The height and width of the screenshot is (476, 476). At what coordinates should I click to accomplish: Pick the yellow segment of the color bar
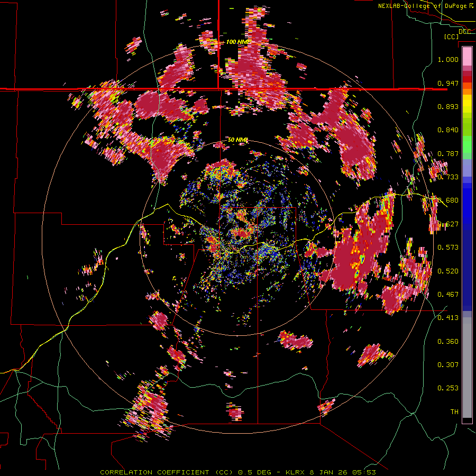click(x=467, y=104)
